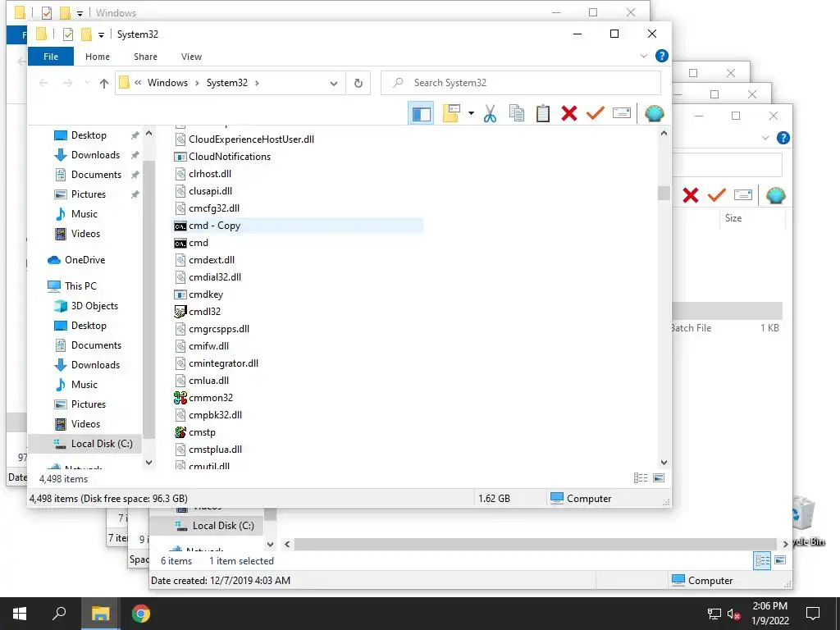This screenshot has width=840, height=630.
Task: Click the folder options toolbar icon in System32
Action: click(452, 113)
